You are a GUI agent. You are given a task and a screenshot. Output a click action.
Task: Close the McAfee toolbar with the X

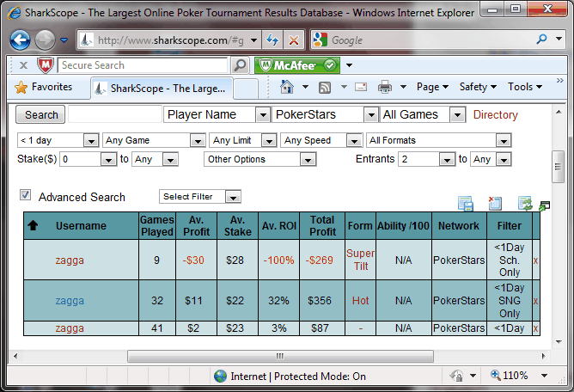click(23, 65)
